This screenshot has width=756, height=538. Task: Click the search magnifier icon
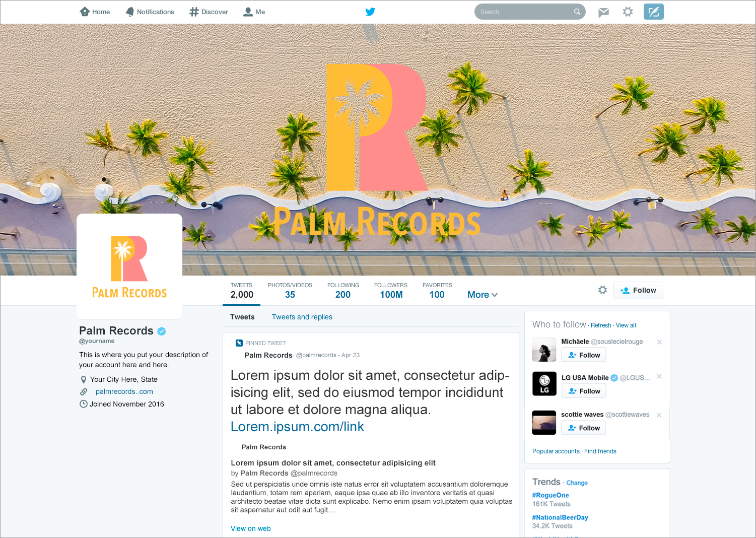pos(577,12)
